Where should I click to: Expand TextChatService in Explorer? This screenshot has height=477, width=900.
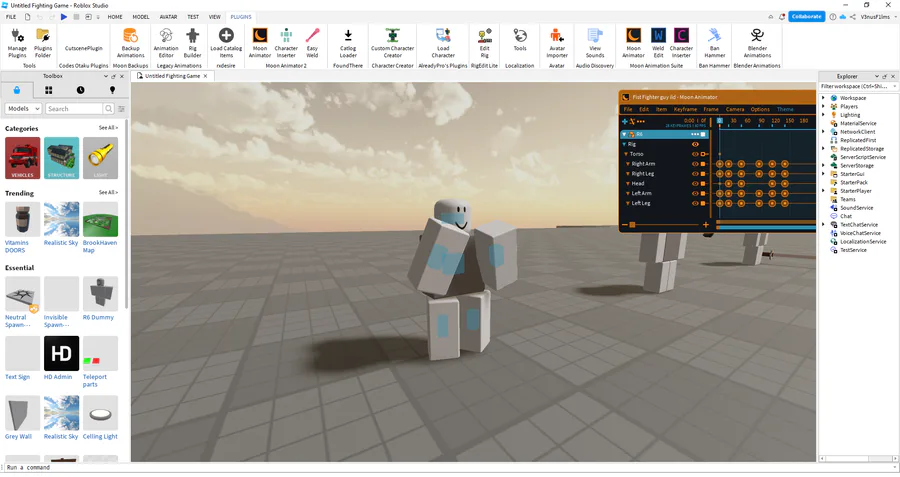pos(824,224)
